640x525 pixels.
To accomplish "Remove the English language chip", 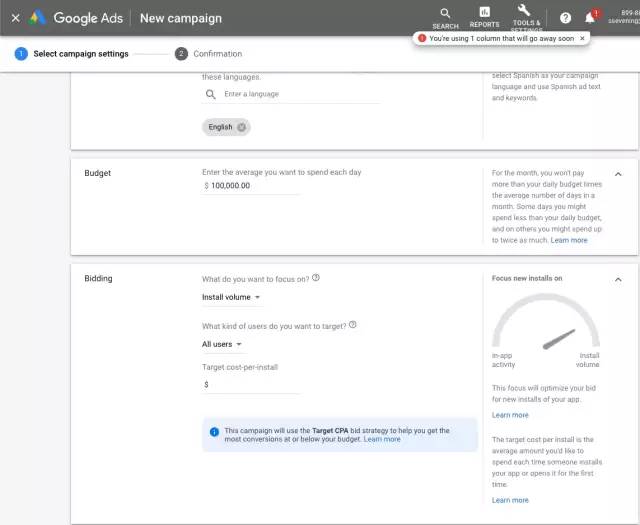I will click(242, 127).
